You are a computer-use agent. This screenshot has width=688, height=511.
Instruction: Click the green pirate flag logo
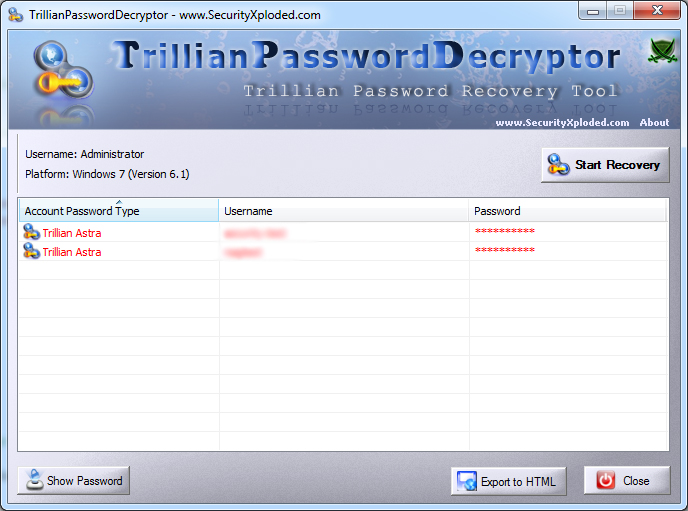pos(662,51)
